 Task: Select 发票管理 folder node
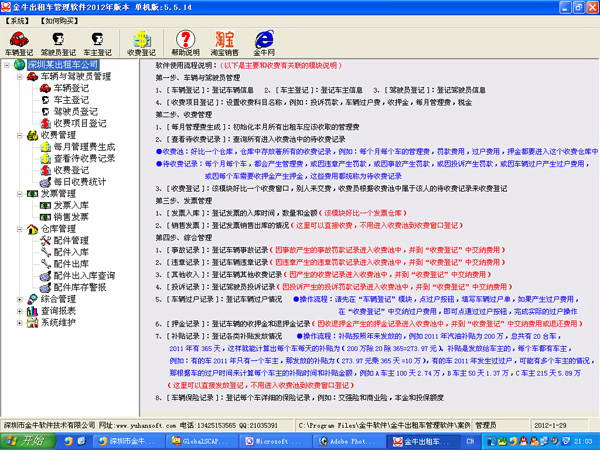58,194
